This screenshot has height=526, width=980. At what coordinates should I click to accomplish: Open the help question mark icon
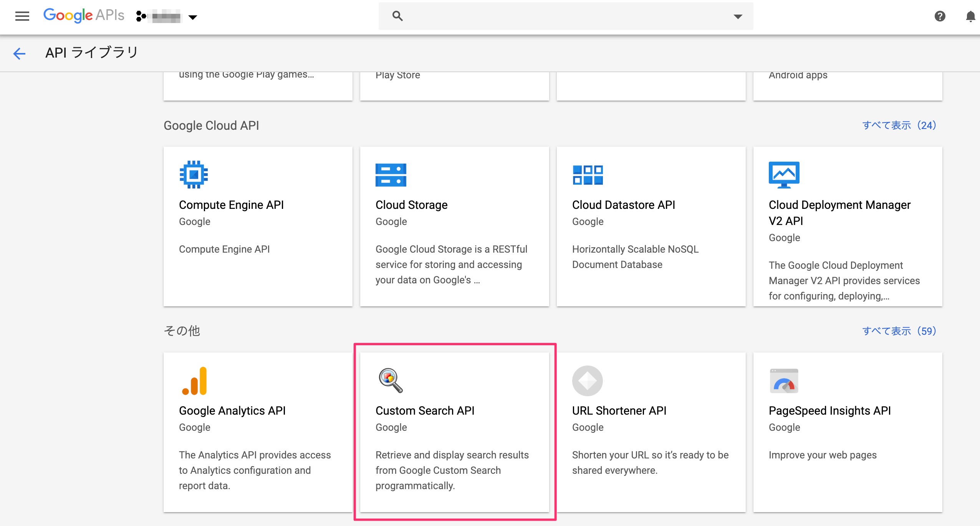point(940,16)
